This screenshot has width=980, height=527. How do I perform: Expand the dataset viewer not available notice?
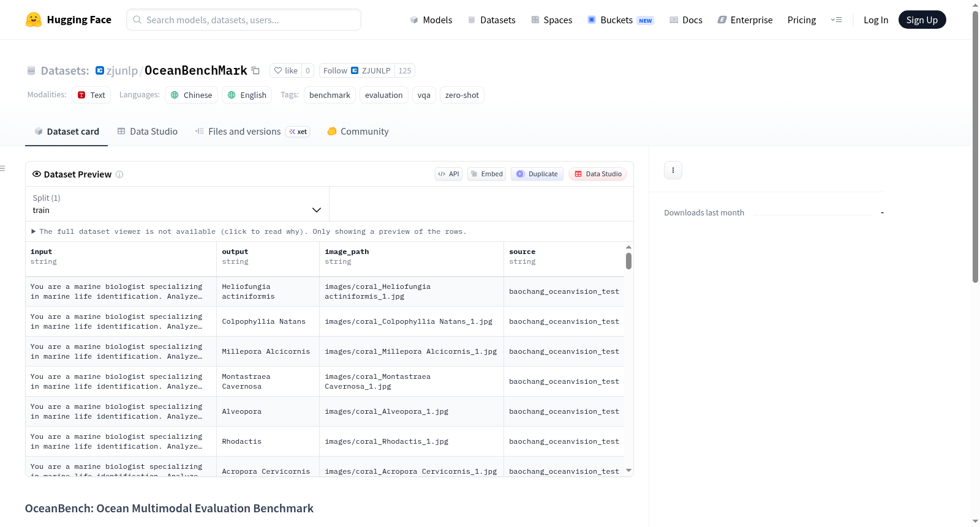tap(249, 231)
